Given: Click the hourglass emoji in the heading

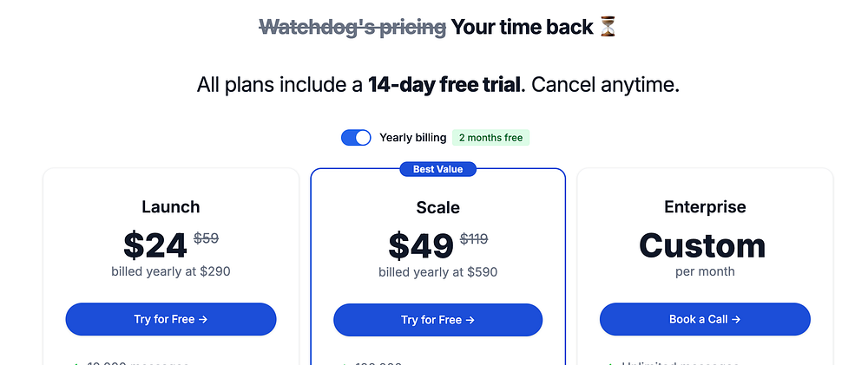Looking at the screenshot, I should (608, 27).
